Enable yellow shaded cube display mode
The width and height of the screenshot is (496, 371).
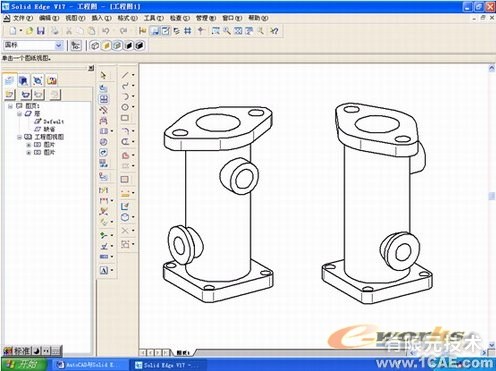[106, 45]
